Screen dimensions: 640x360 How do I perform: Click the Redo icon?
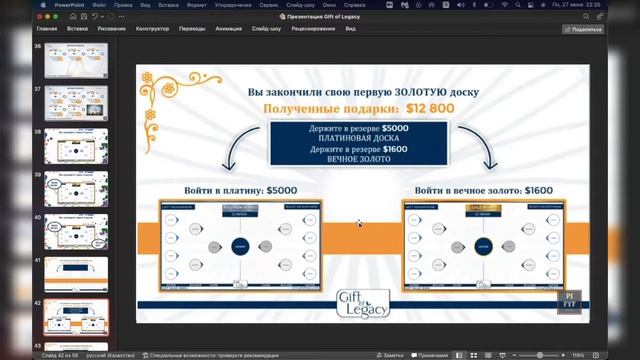pyautogui.click(x=110, y=17)
